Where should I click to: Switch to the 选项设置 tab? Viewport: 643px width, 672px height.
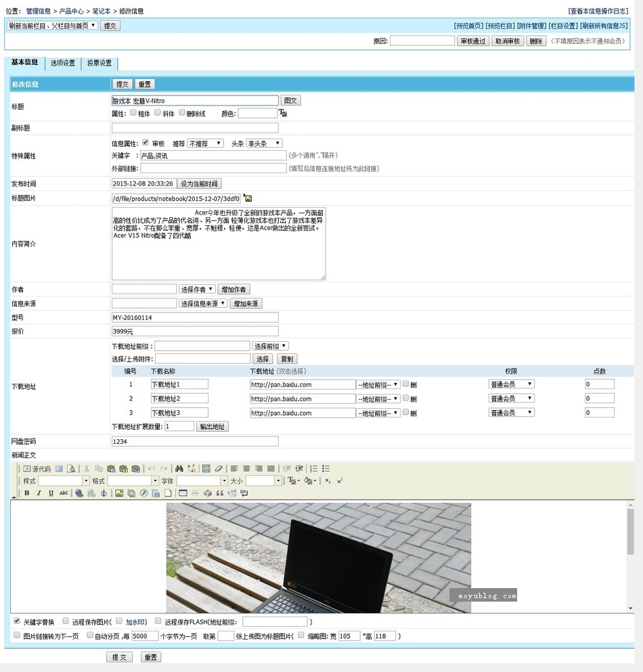point(62,64)
